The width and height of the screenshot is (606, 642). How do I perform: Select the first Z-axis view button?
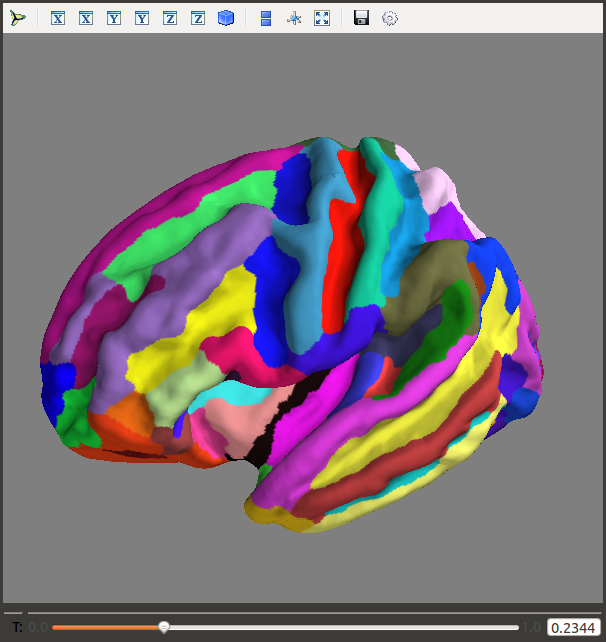pos(170,18)
